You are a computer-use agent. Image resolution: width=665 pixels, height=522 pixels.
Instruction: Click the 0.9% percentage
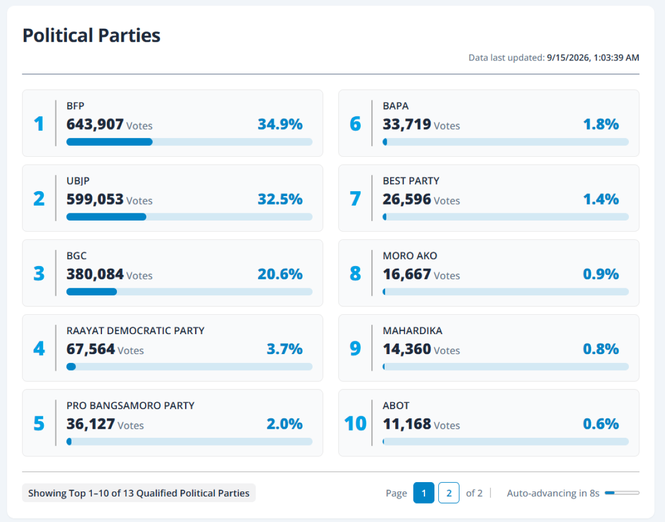(601, 274)
